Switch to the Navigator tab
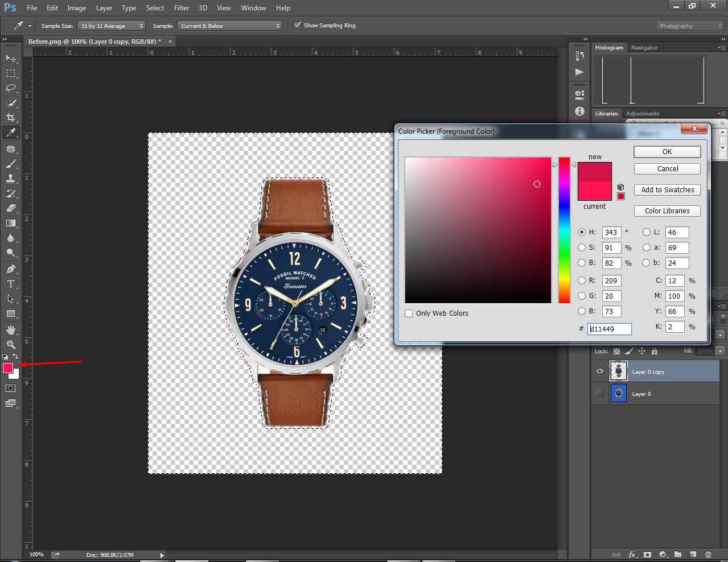 644,48
